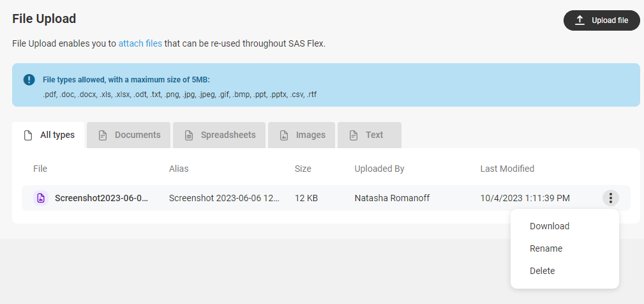This screenshot has width=644, height=304.
Task: Click the document icon on Documents tab
Action: [103, 135]
